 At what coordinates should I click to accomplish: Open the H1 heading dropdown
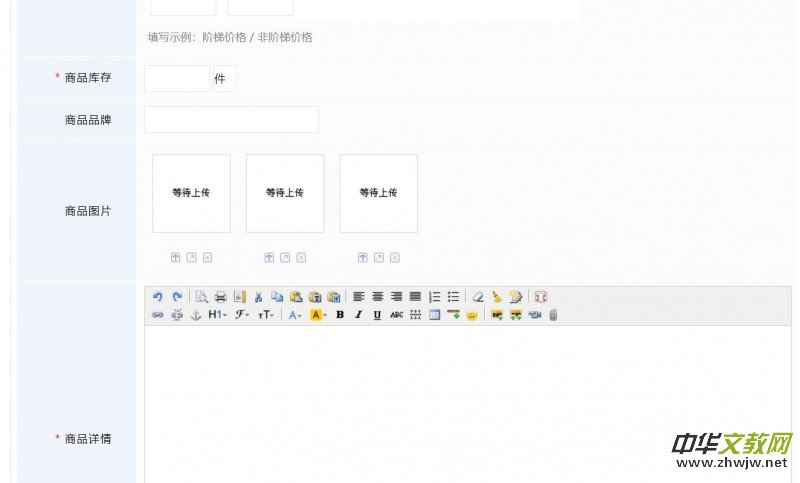(x=217, y=315)
